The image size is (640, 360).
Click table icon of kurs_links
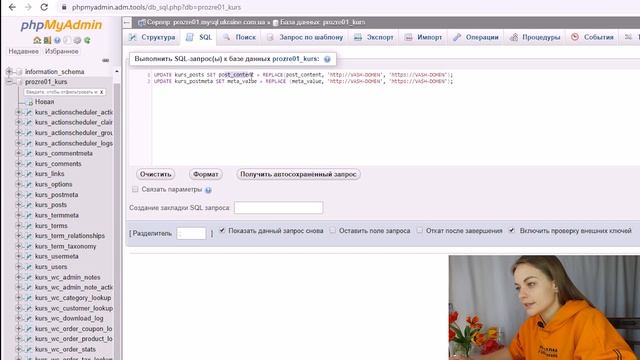29,174
